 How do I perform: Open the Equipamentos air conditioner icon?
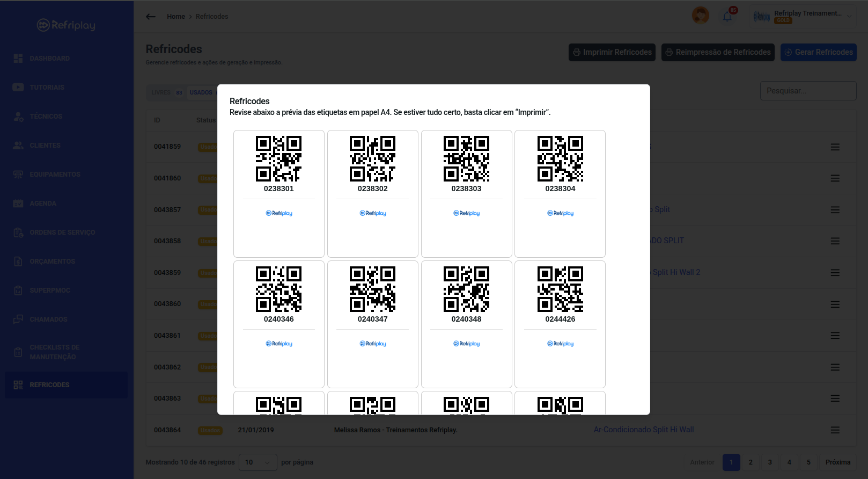pyautogui.click(x=18, y=175)
